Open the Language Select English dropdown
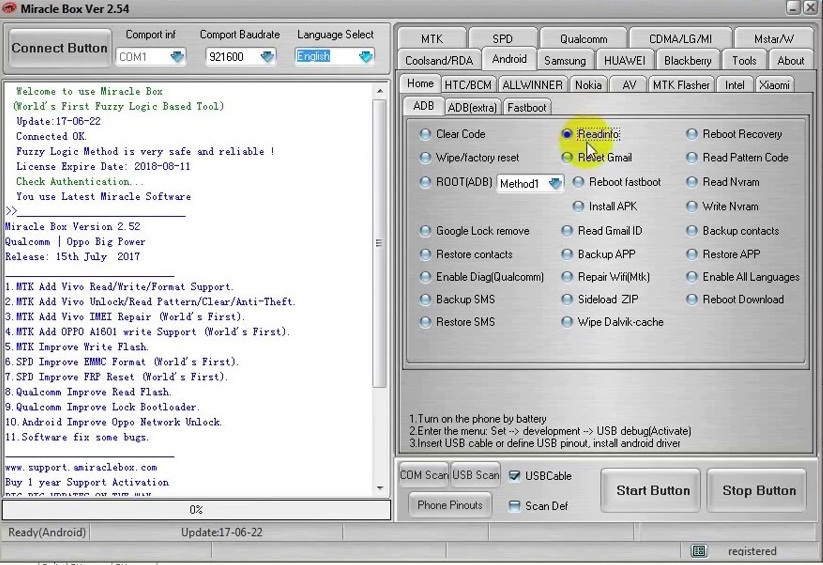This screenshot has height=565, width=823. point(366,56)
